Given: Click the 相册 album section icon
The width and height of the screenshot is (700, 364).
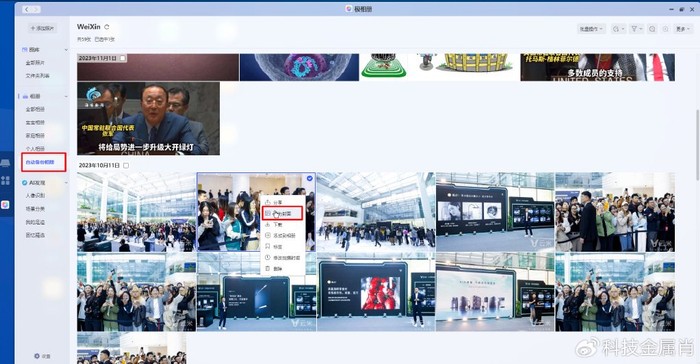Looking at the screenshot, I should pyautogui.click(x=25, y=96).
